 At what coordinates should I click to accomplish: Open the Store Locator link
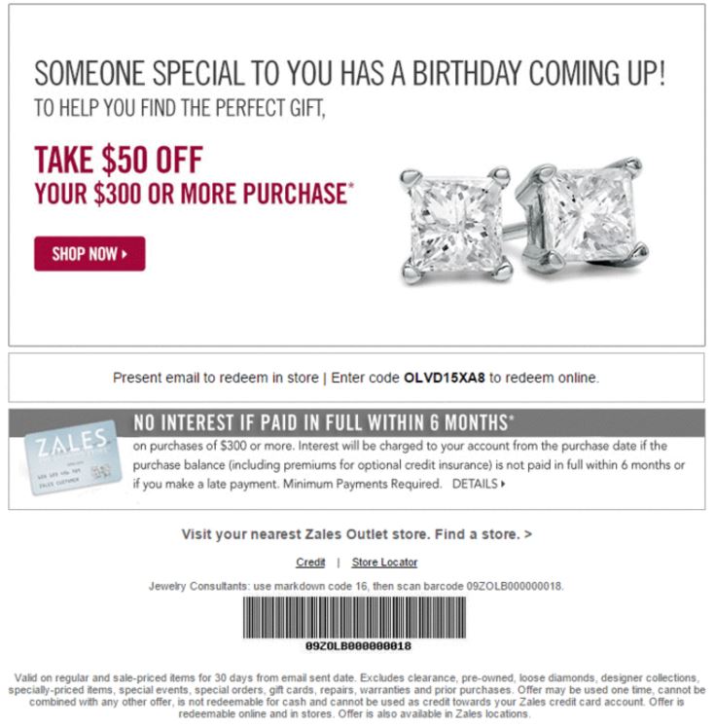click(x=384, y=563)
